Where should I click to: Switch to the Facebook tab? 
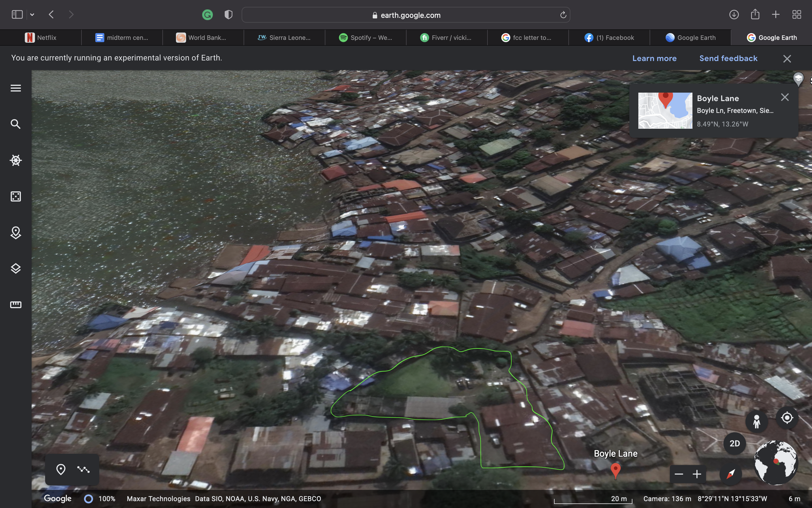(x=609, y=38)
